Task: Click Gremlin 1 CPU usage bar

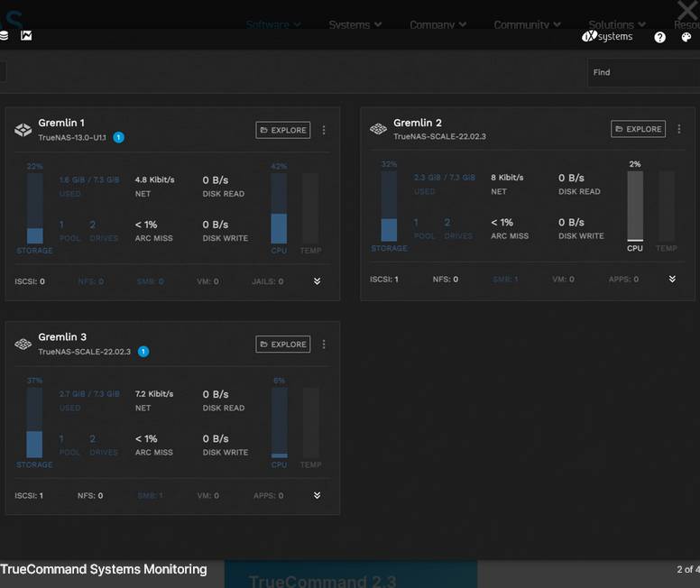Action: tap(279, 208)
